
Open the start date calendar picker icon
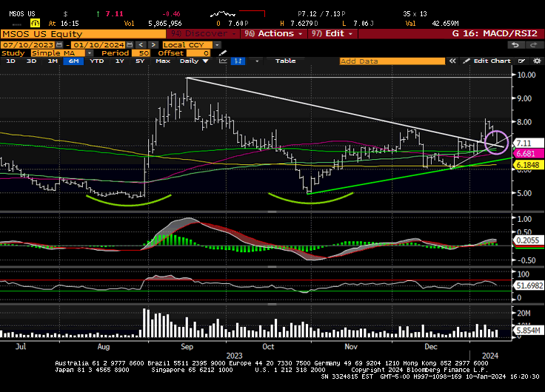(59, 45)
